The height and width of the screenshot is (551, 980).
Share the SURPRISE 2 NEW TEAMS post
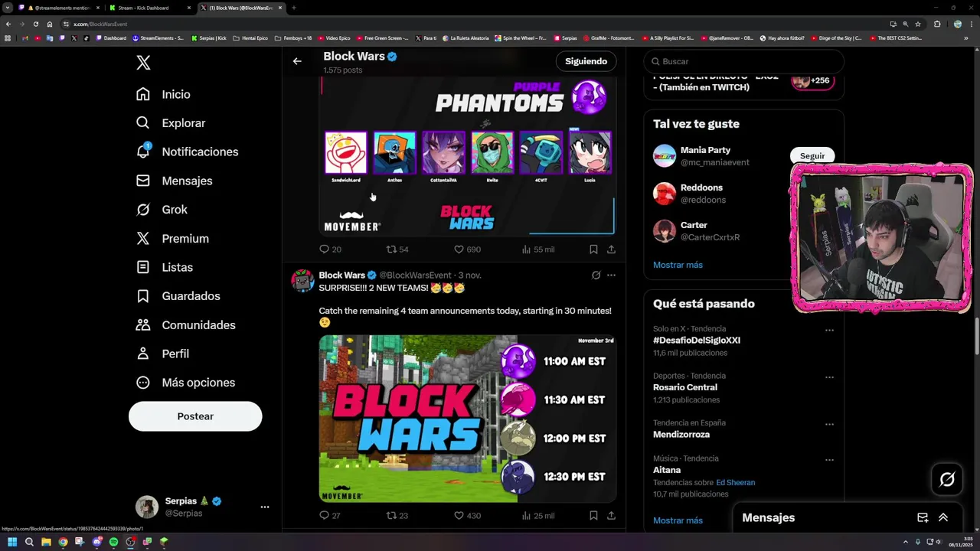pyautogui.click(x=611, y=516)
